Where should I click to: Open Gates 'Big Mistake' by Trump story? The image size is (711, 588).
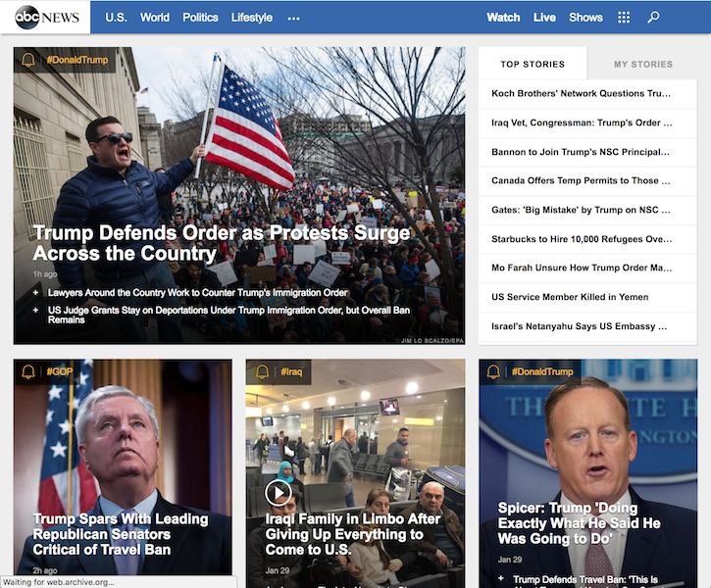point(587,210)
